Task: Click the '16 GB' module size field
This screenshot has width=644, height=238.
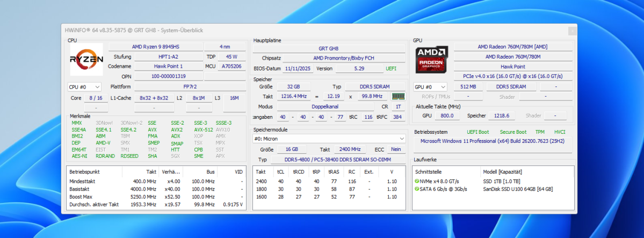Action: point(292,149)
